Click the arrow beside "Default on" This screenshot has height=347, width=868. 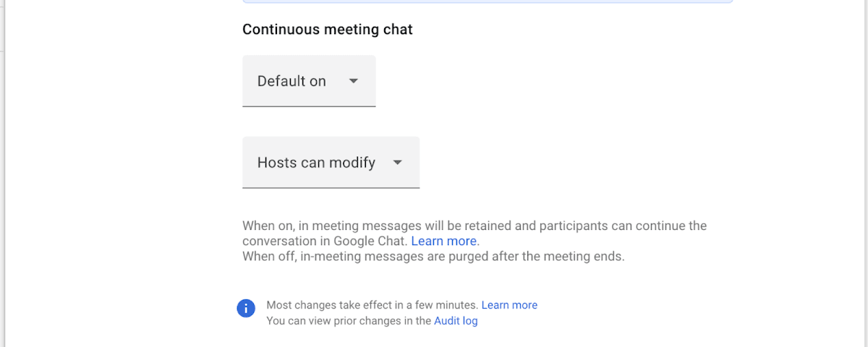click(x=354, y=81)
